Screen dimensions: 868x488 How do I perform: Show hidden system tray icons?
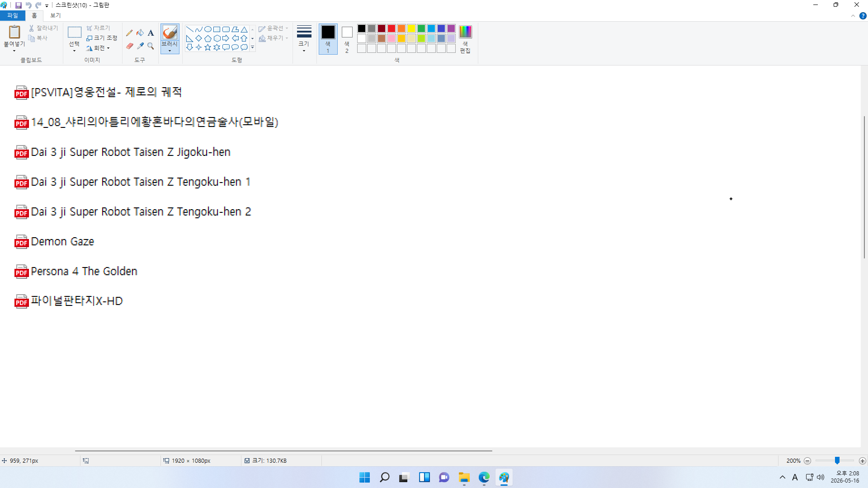coord(783,478)
